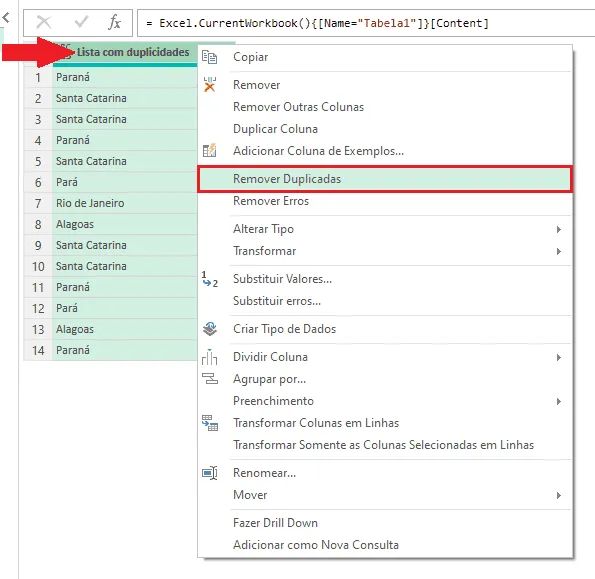Click the Dividir Coluna icon
595x579 pixels.
(x=209, y=357)
